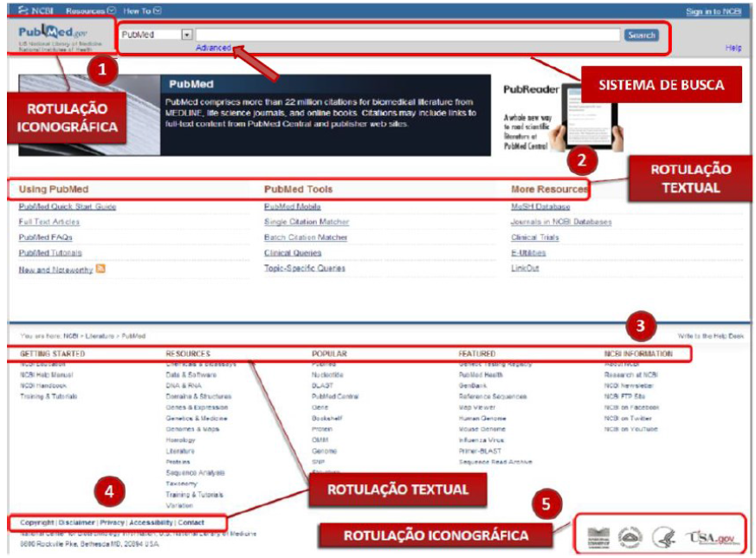Open PubMed Quick Start Guide

[68, 207]
